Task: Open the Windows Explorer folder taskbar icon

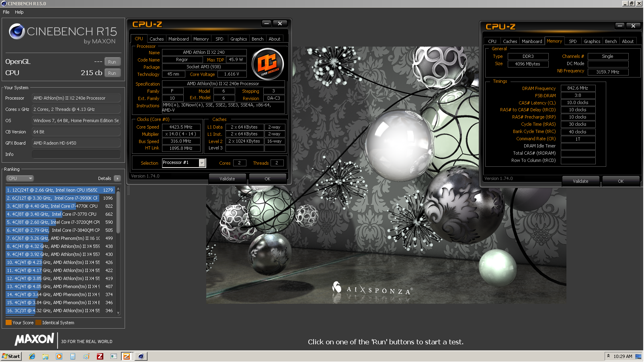Action: tap(45, 356)
